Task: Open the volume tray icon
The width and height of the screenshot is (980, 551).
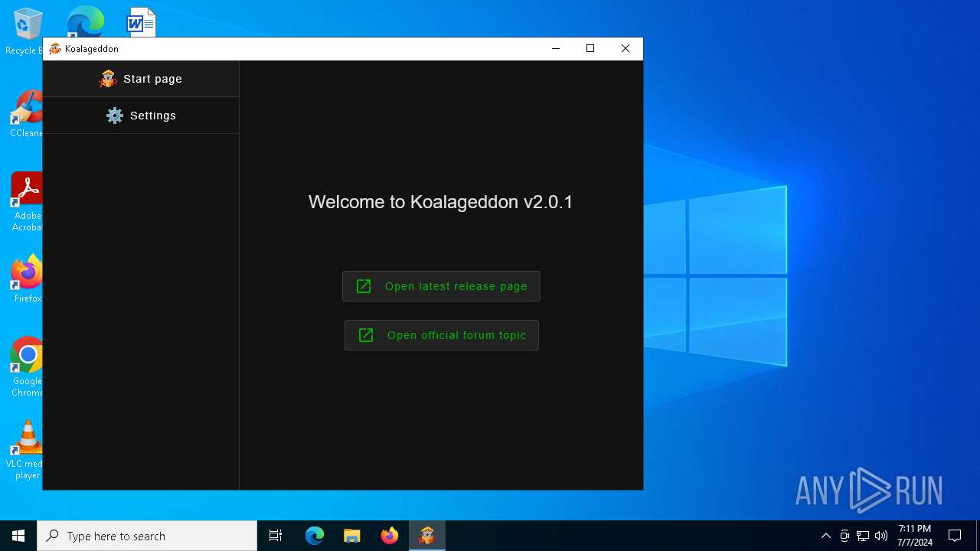Action: click(x=881, y=536)
